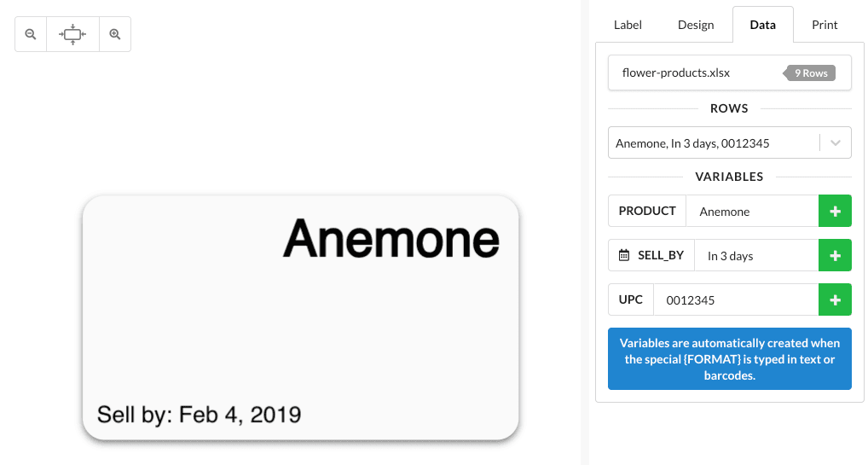Screen dimensions: 868x465
Task: Focus the UPC input field
Action: coord(735,299)
